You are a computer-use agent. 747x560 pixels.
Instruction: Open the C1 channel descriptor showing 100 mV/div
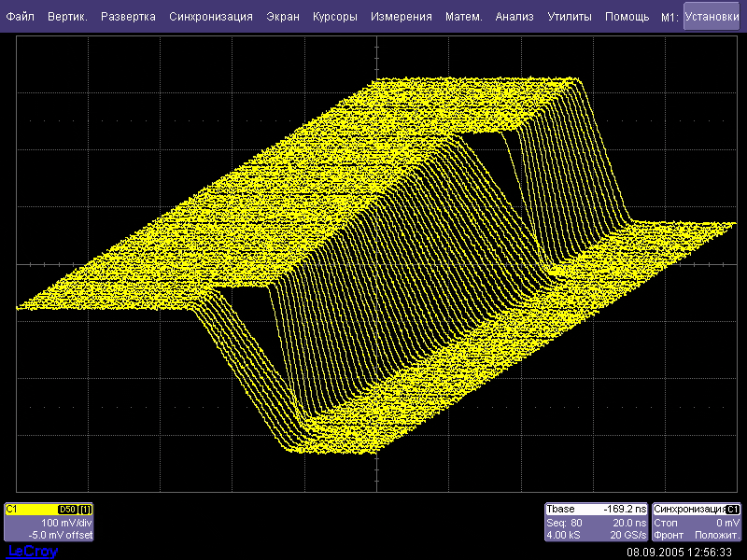(x=49, y=524)
